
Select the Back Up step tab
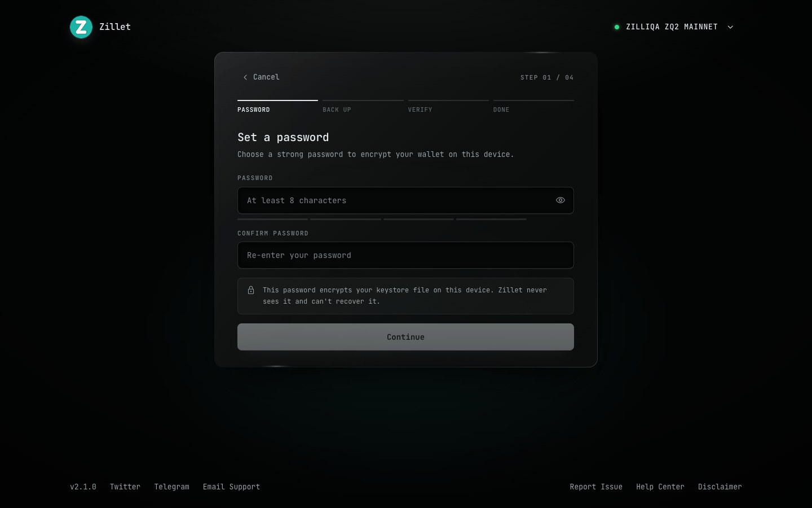(363, 107)
